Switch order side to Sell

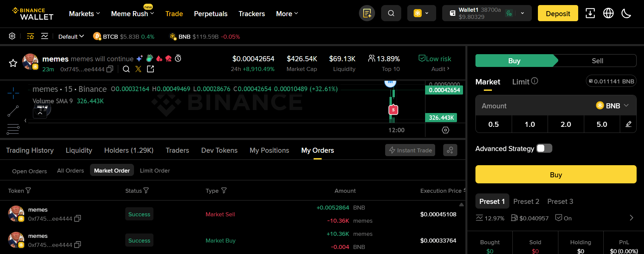pos(597,61)
